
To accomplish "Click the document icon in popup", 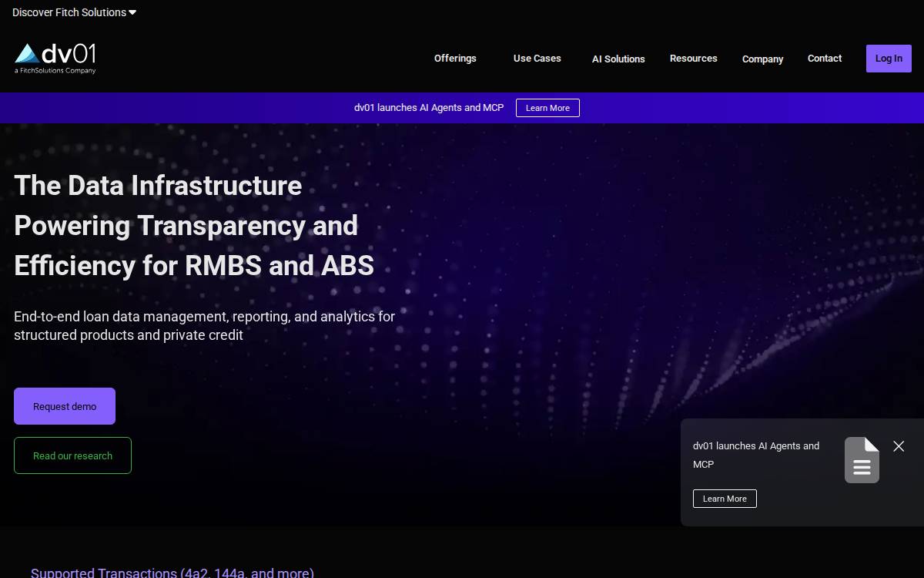I will [x=862, y=460].
